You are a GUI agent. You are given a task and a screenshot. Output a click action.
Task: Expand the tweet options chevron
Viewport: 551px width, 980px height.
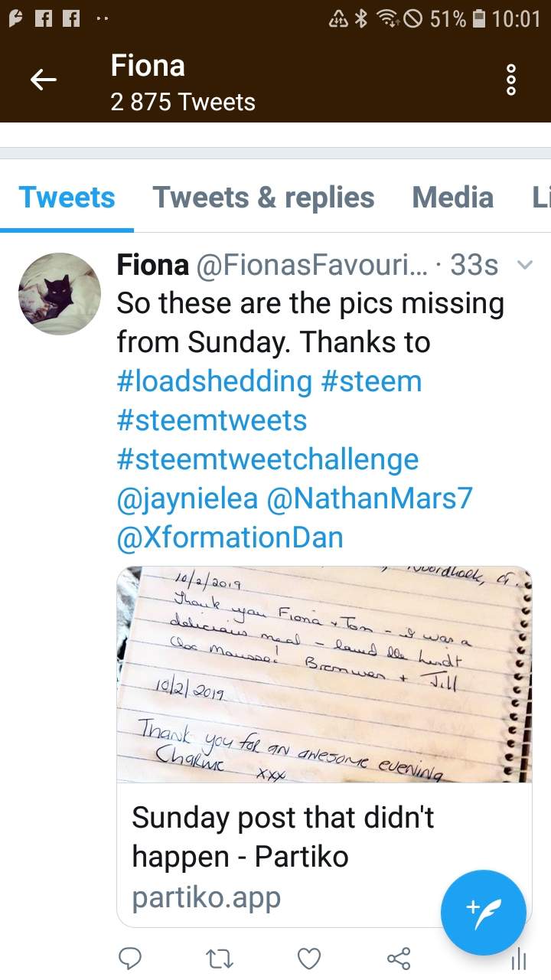[524, 266]
